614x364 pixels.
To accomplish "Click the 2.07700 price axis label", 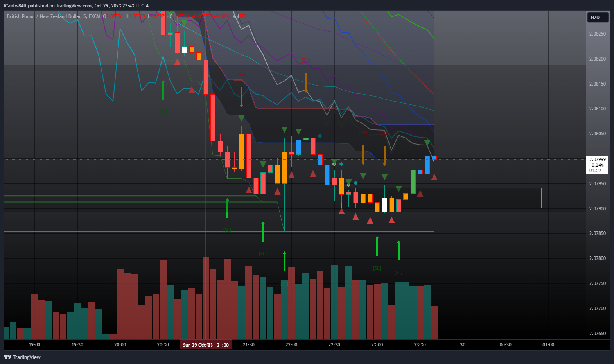I will [x=597, y=308].
